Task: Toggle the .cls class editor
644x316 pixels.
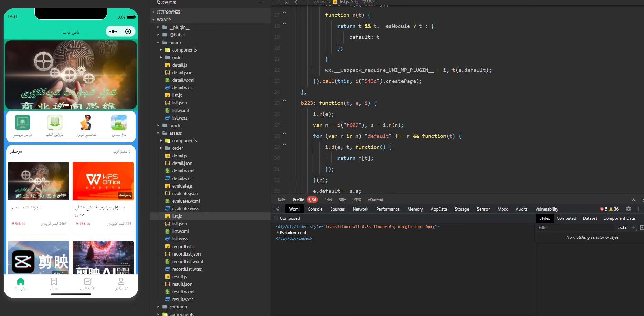Action: click(622, 227)
